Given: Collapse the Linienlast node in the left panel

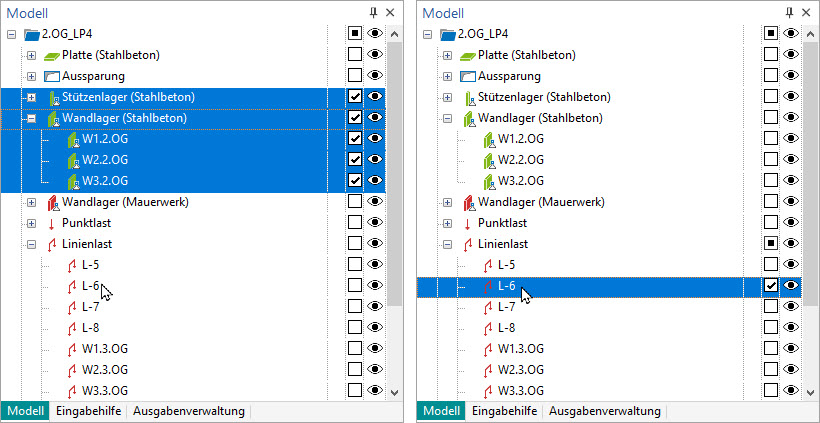Looking at the screenshot, I should click(x=31, y=244).
